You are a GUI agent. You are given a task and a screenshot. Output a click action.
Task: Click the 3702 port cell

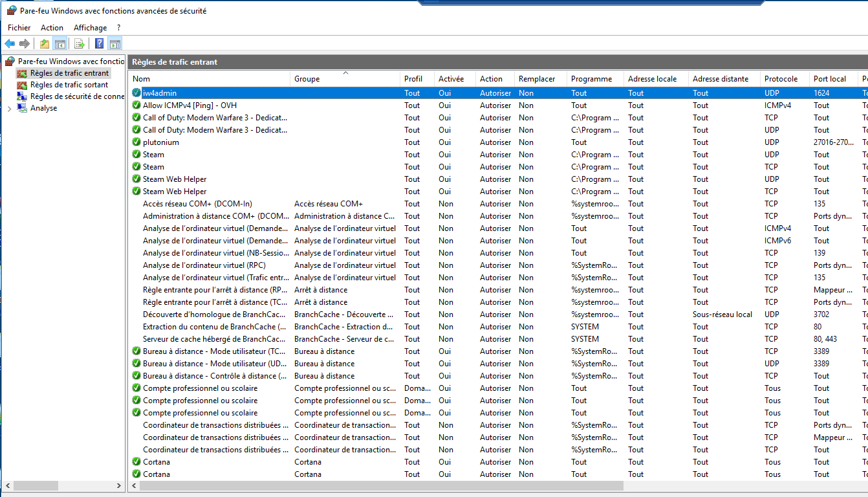[821, 315]
